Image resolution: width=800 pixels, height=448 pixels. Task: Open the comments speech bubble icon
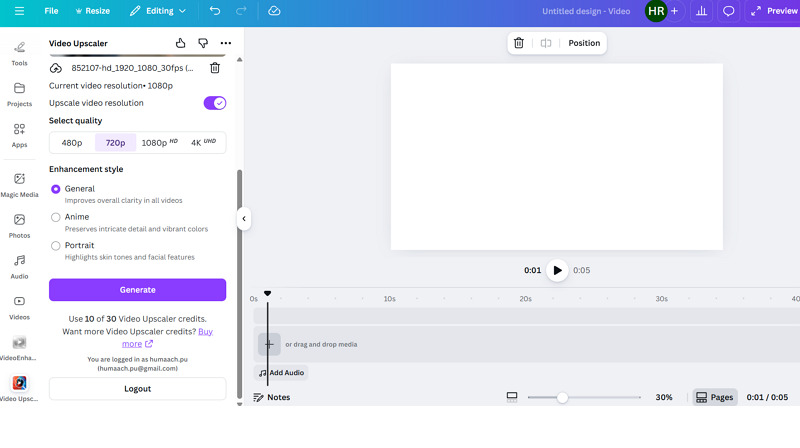[729, 11]
